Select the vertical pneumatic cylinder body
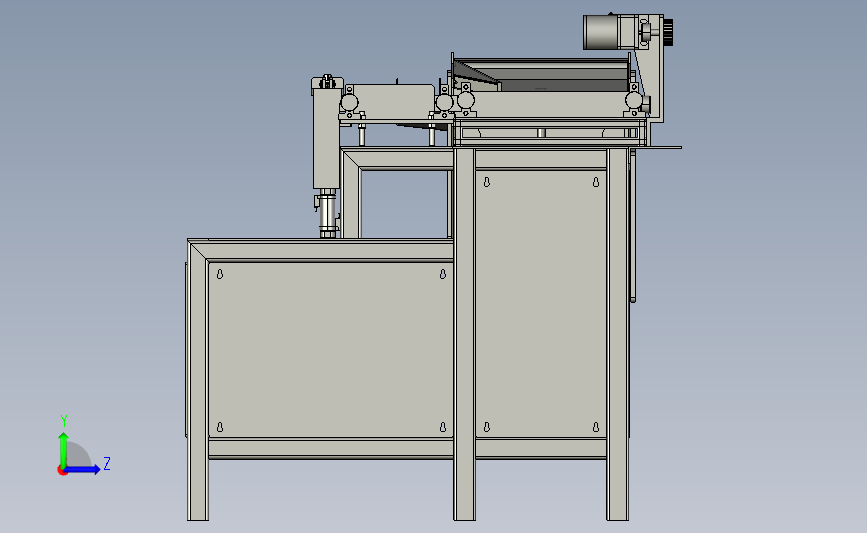 pos(326,139)
